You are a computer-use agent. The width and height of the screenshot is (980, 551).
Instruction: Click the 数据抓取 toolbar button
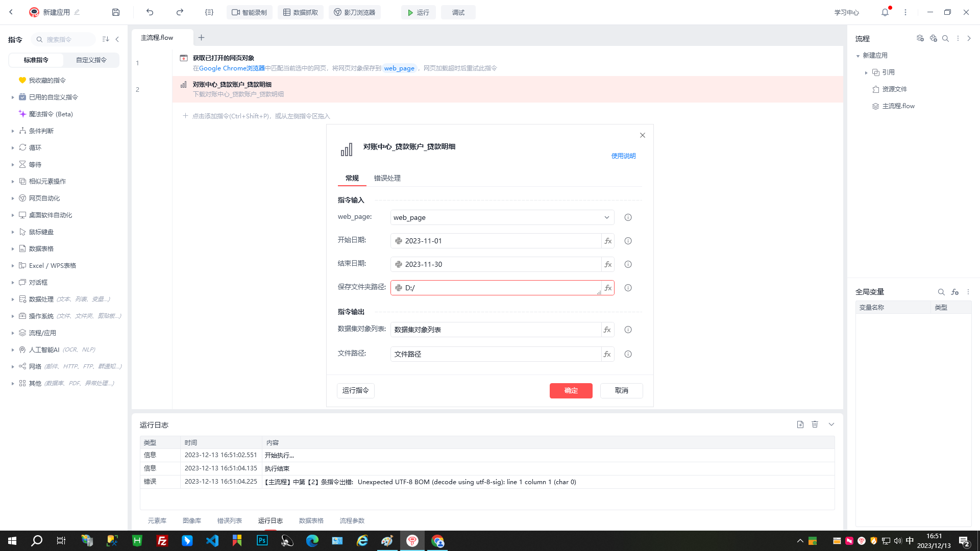(301, 12)
